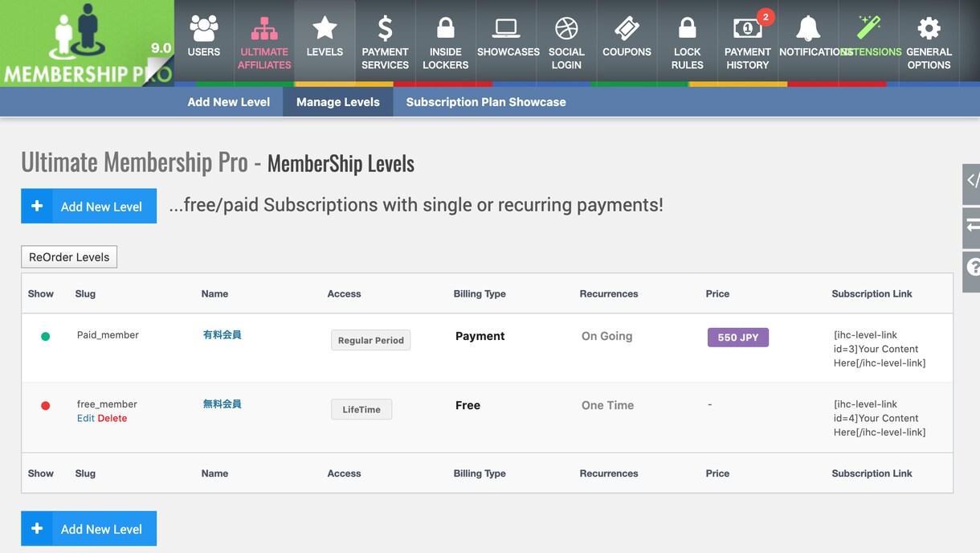980x553 pixels.
Task: Open Subscription Plan Showcase tab
Action: [486, 102]
